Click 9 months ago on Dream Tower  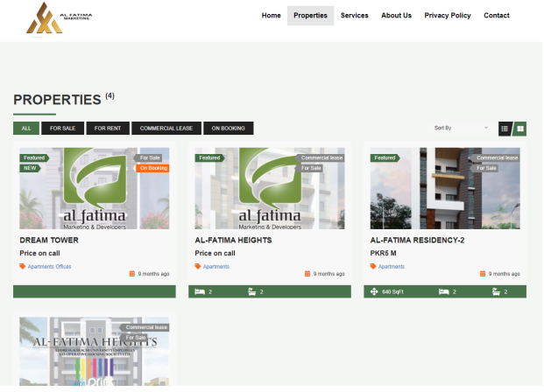pos(153,274)
